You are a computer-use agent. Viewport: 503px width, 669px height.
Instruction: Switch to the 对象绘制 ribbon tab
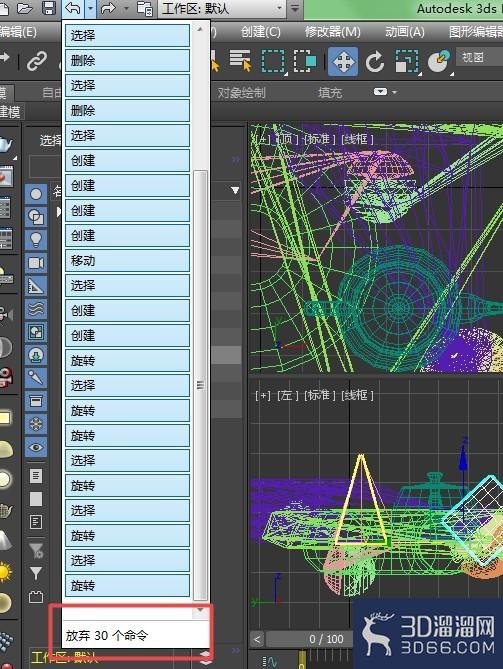[241, 93]
